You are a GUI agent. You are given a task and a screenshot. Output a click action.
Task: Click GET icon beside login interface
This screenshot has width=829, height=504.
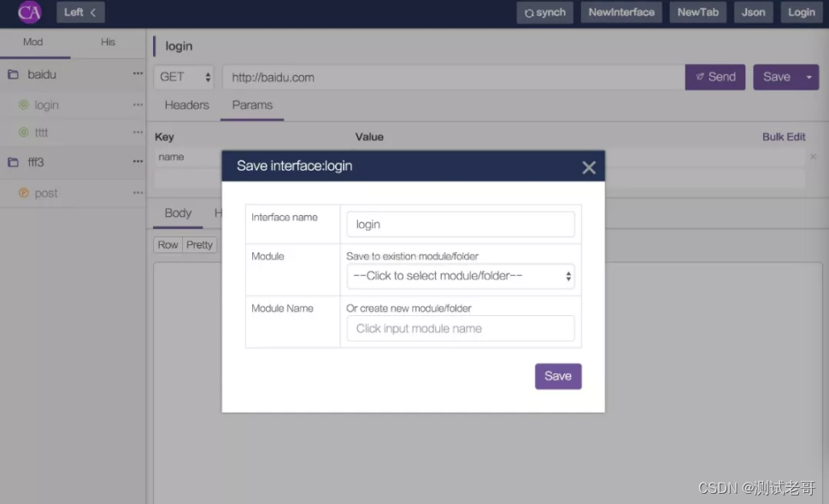23,104
